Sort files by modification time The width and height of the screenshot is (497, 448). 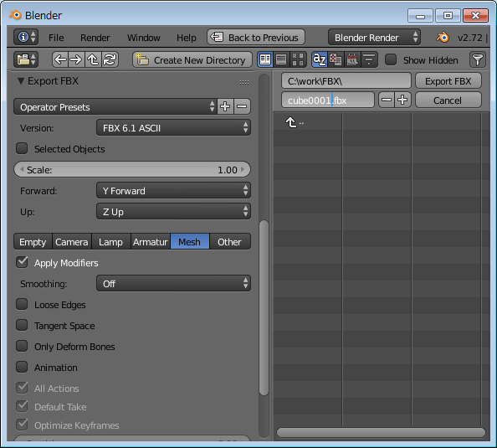pos(352,59)
